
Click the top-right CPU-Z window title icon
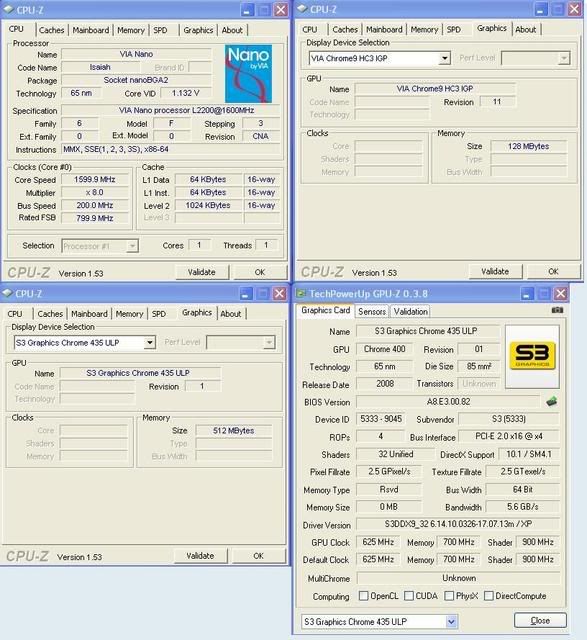(302, 9)
